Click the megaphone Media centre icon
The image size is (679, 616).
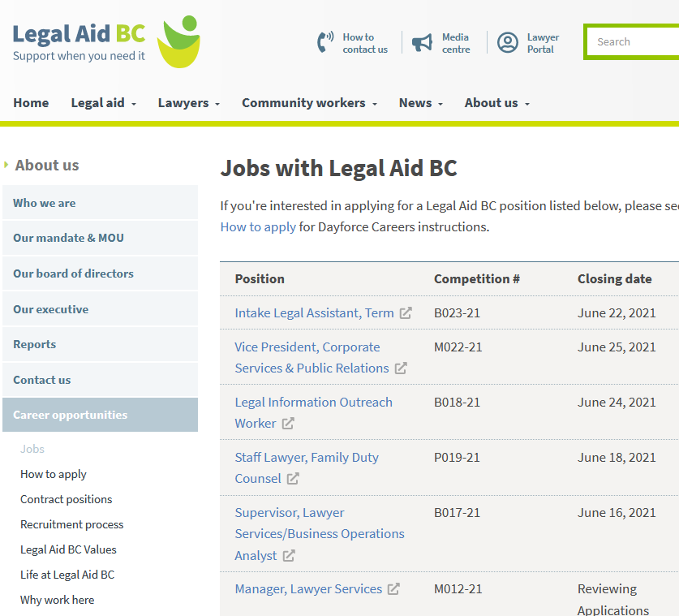click(x=422, y=43)
